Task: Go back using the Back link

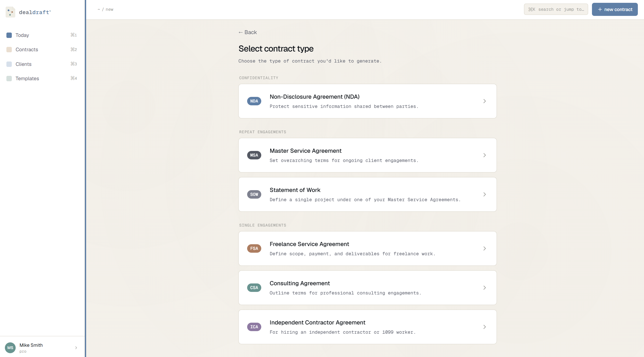Action: point(247,32)
